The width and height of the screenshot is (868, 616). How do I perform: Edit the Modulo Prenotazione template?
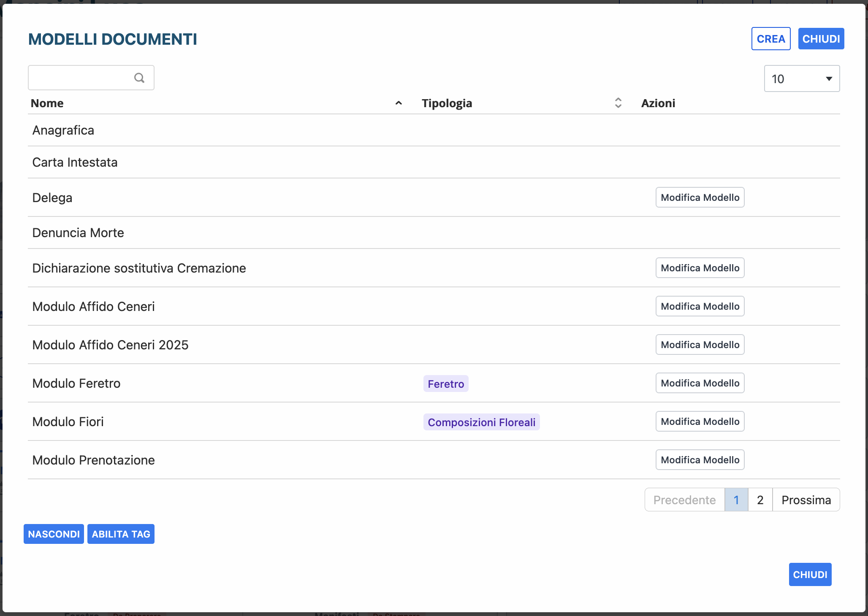700,460
